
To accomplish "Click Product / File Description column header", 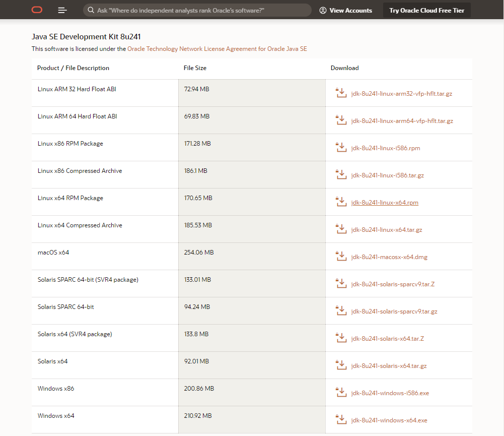I will (x=73, y=68).
